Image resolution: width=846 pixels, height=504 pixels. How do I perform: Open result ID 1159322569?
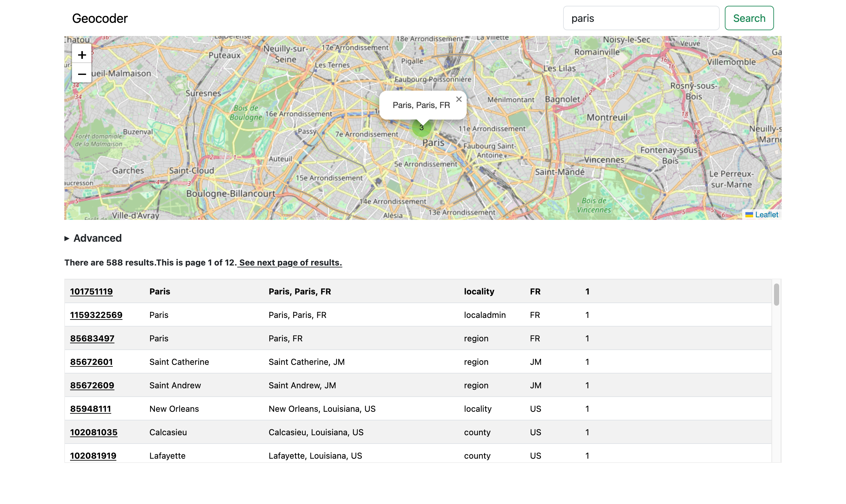[x=96, y=315]
